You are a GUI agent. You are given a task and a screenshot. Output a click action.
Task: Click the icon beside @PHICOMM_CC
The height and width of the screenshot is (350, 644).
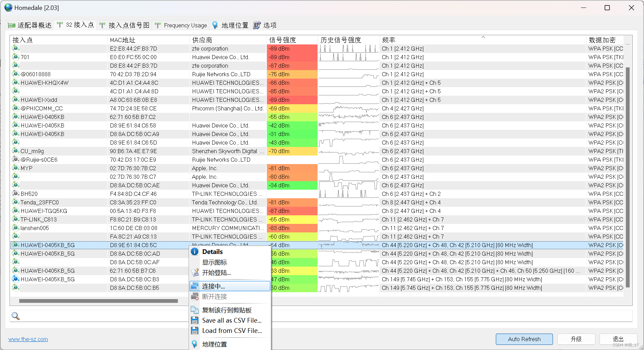click(x=16, y=108)
